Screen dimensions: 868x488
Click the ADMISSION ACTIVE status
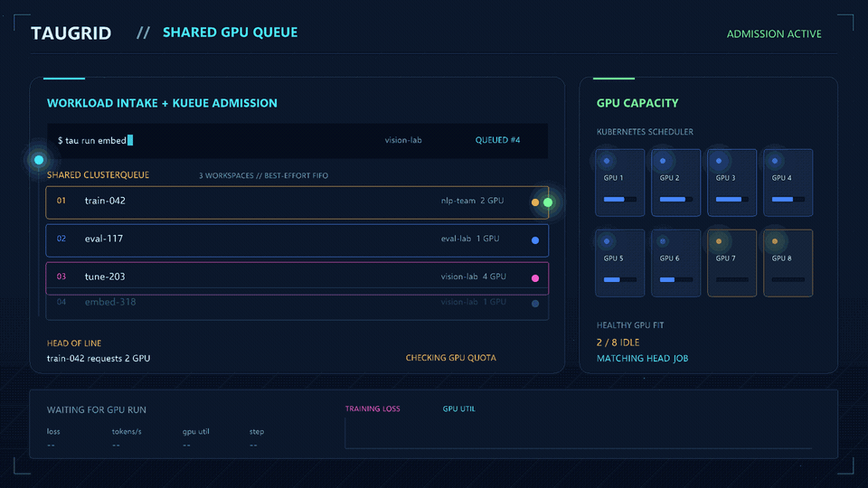tap(774, 33)
